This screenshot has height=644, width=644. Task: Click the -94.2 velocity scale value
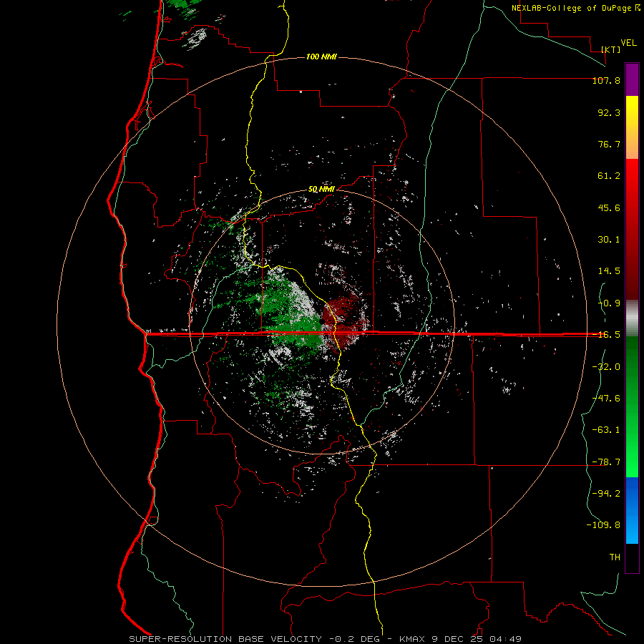pyautogui.click(x=606, y=494)
